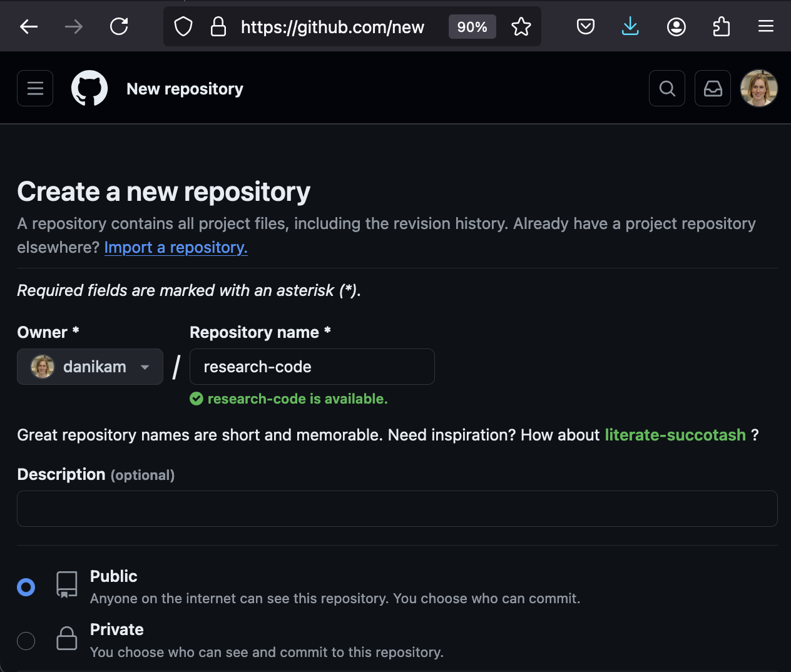Bookmark this page with the star icon
The height and width of the screenshot is (672, 791).
[x=521, y=26]
